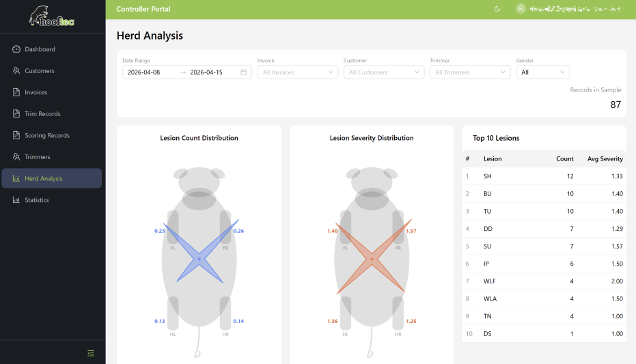The width and height of the screenshot is (636, 364).
Task: Open the Invoice dropdown filter
Action: (297, 72)
